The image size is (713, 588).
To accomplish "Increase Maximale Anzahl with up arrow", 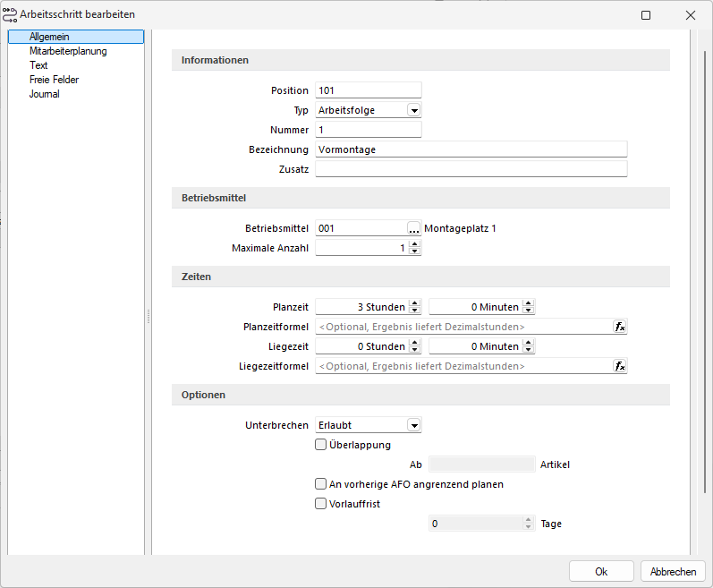I will coord(414,244).
